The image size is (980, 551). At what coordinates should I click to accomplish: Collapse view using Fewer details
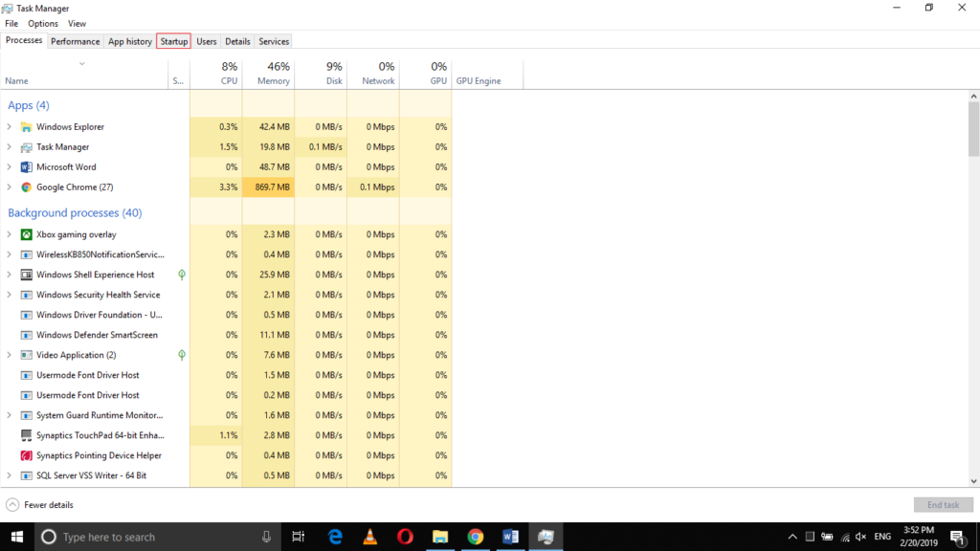click(40, 505)
